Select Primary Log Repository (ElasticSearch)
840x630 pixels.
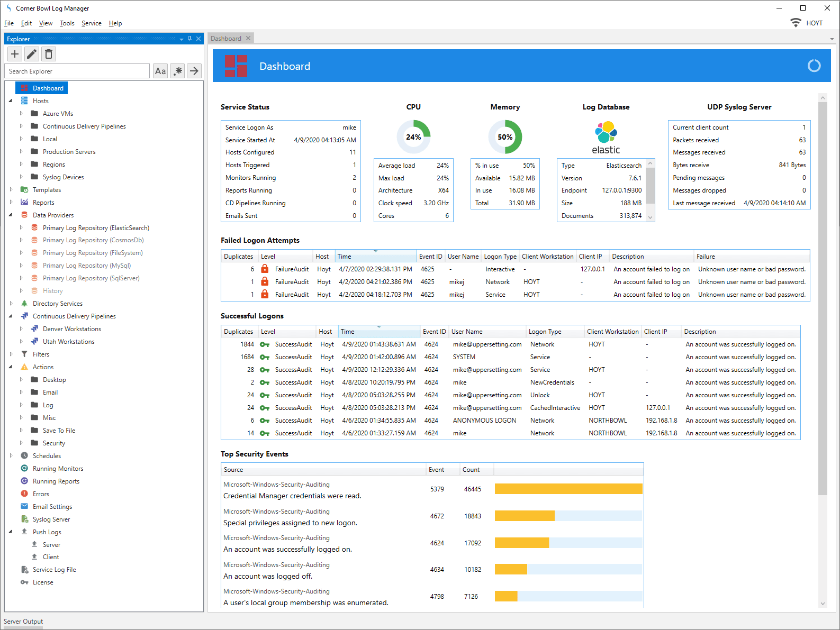[96, 228]
